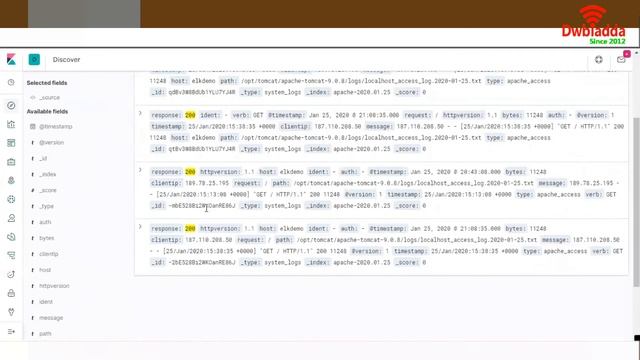Open the Uptime icon in sidebar
The height and width of the screenshot is (360, 640).
tap(11, 274)
